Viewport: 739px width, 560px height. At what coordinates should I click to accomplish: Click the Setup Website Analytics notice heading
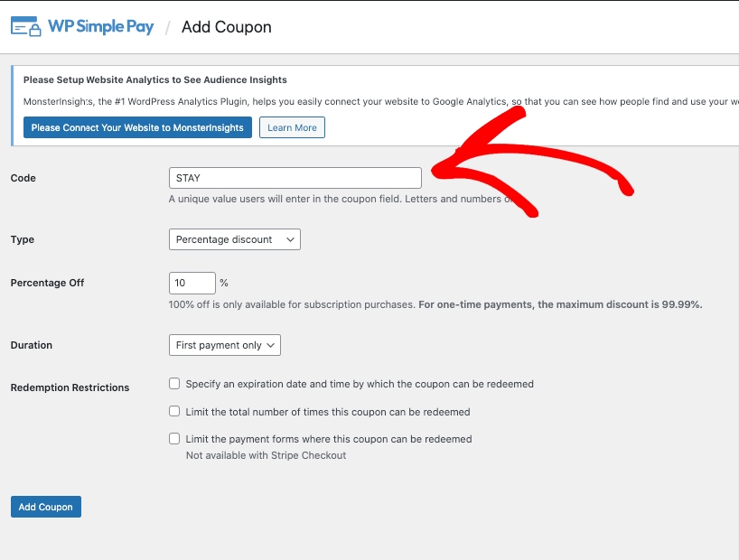click(155, 80)
